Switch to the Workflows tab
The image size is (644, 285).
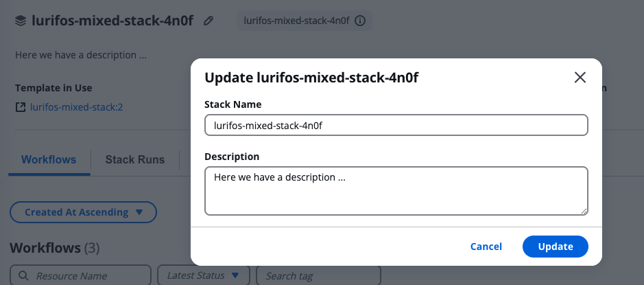[x=49, y=159]
